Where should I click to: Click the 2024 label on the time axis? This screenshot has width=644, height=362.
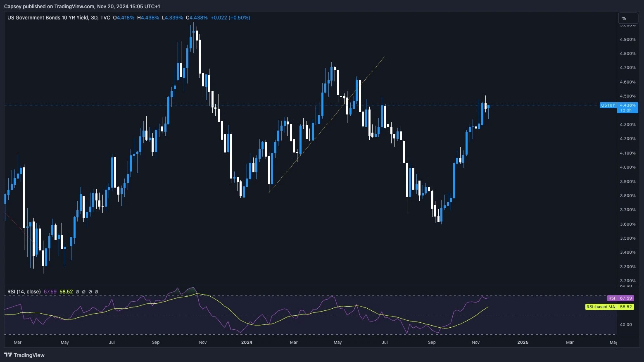247,343
